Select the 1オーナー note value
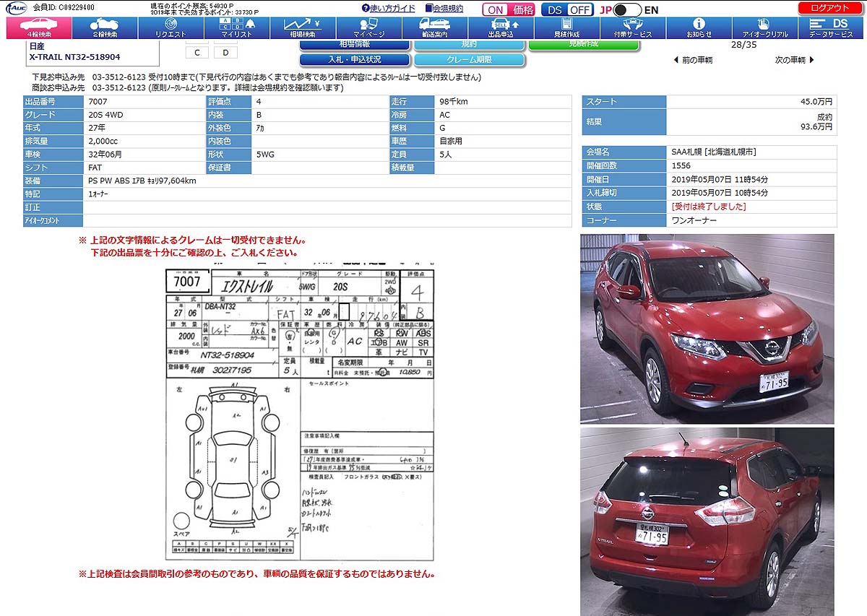 (100, 194)
